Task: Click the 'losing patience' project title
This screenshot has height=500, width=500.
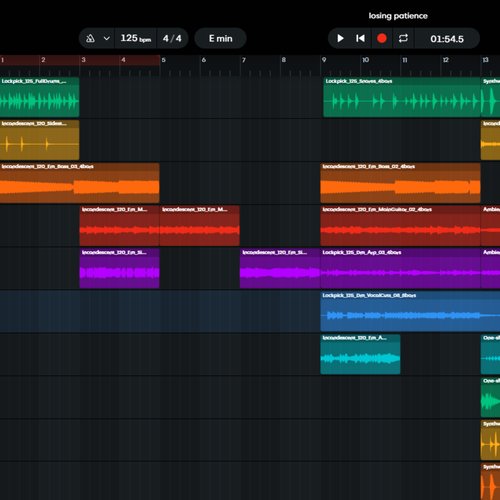Action: 398,16
